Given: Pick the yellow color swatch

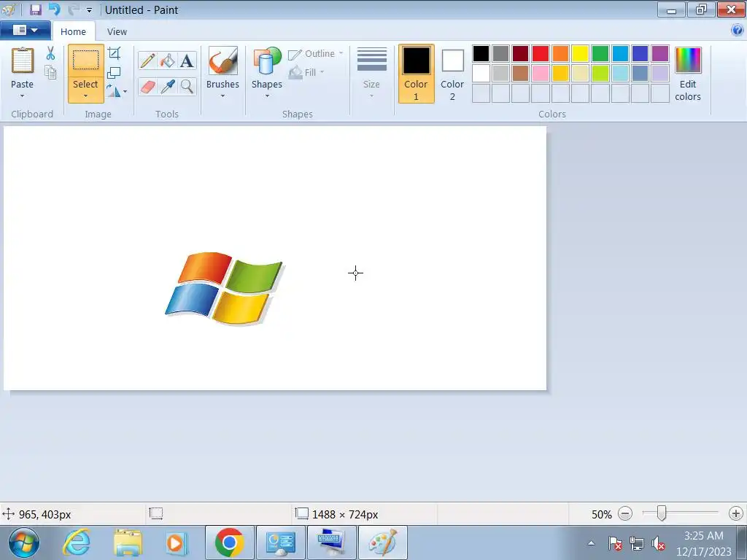Looking at the screenshot, I should click(580, 53).
